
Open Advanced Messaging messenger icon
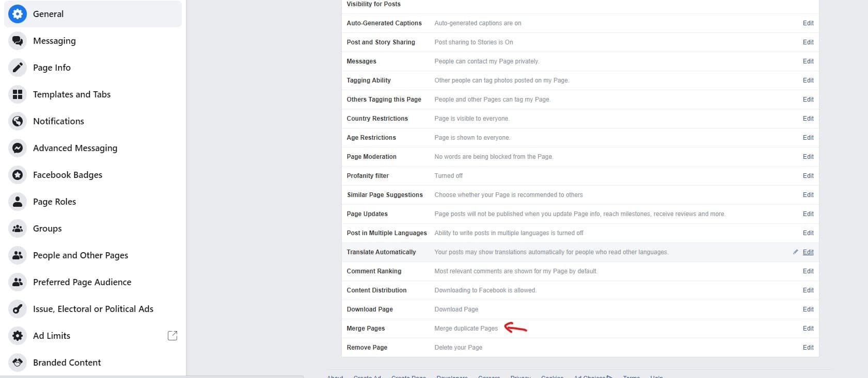(18, 148)
